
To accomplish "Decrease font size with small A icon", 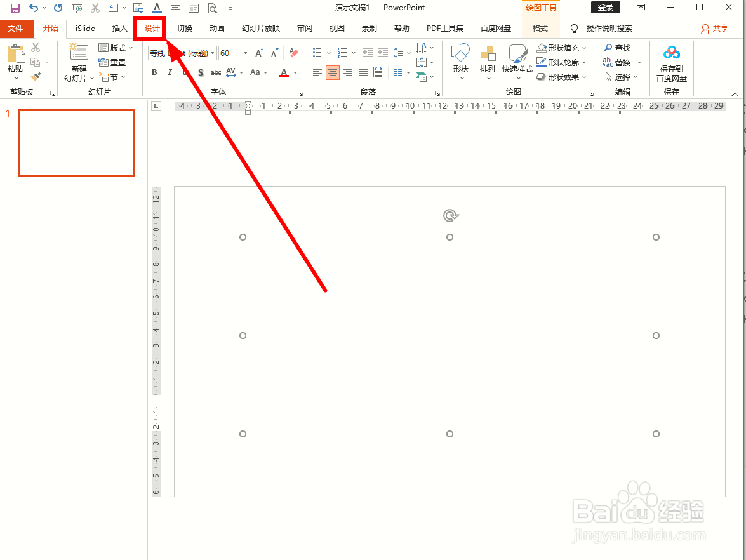I will point(274,53).
